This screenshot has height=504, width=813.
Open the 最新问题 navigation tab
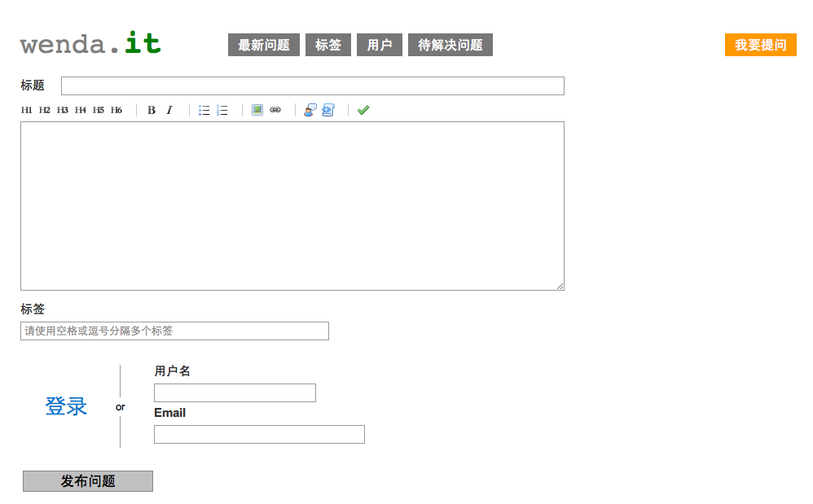coord(264,45)
